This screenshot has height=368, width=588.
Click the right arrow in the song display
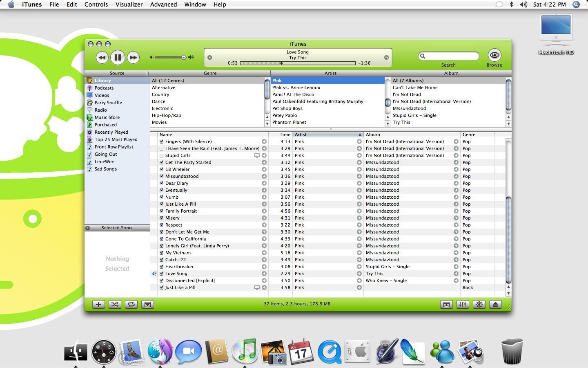click(x=386, y=58)
